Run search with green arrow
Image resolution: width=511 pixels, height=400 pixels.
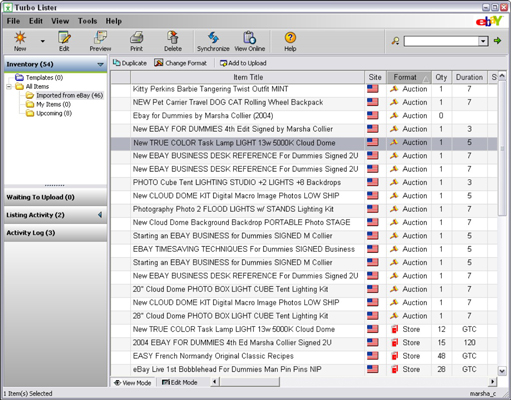point(497,41)
